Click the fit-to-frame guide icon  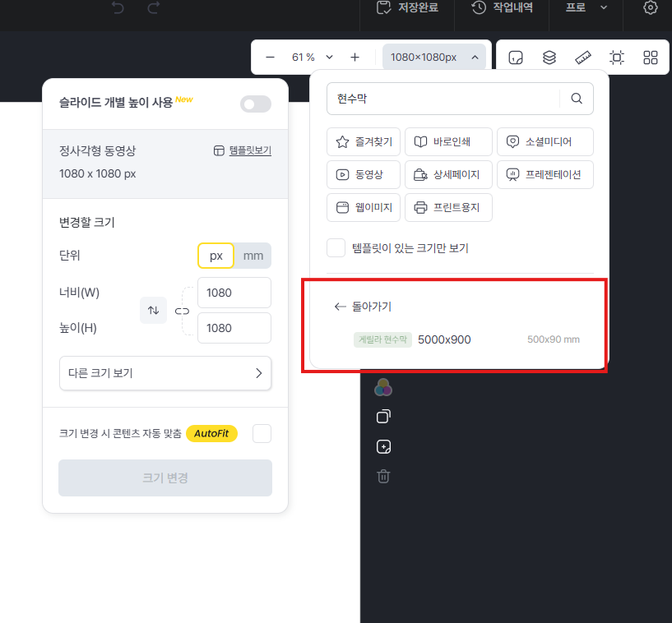point(617,58)
